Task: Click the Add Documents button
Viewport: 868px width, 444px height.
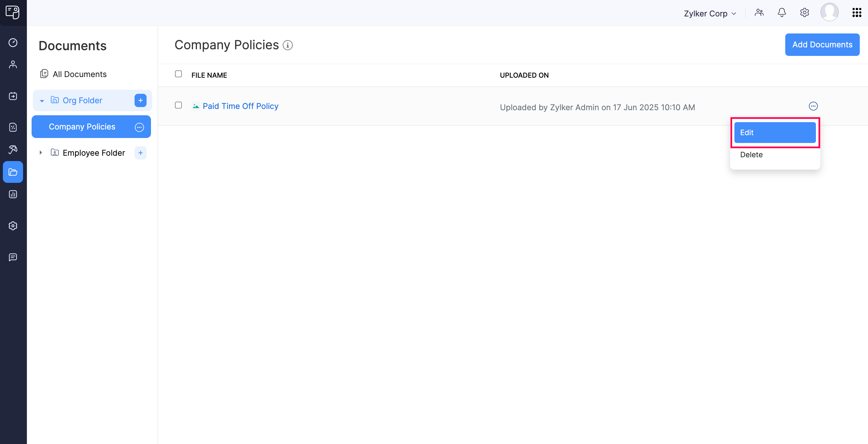Action: (822, 45)
